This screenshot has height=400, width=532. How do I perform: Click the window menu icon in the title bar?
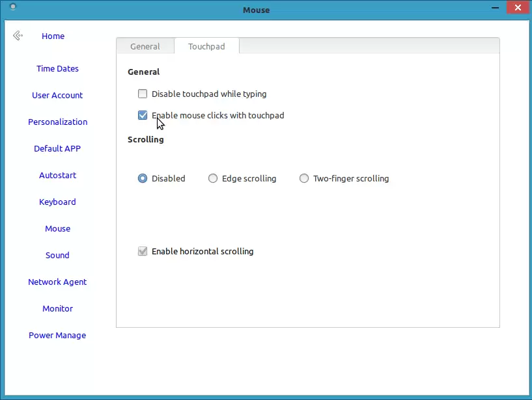click(13, 6)
